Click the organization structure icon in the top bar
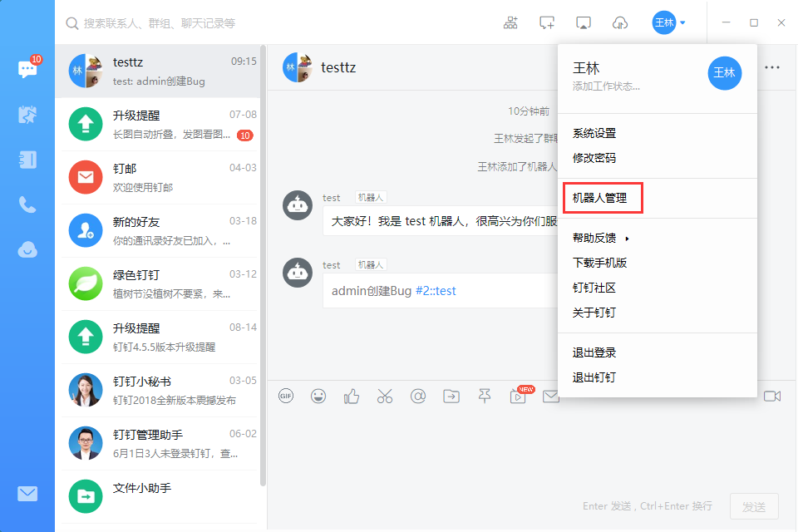This screenshot has height=532, width=798. click(x=510, y=23)
